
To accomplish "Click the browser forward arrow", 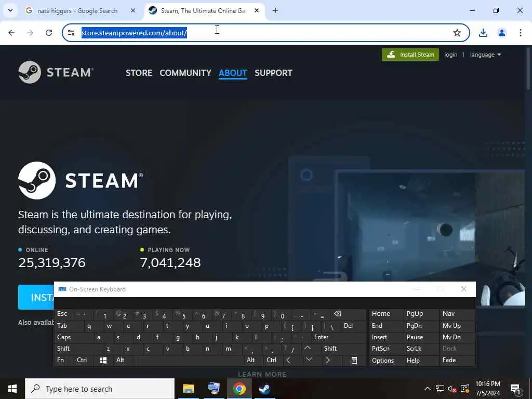I will [30, 33].
